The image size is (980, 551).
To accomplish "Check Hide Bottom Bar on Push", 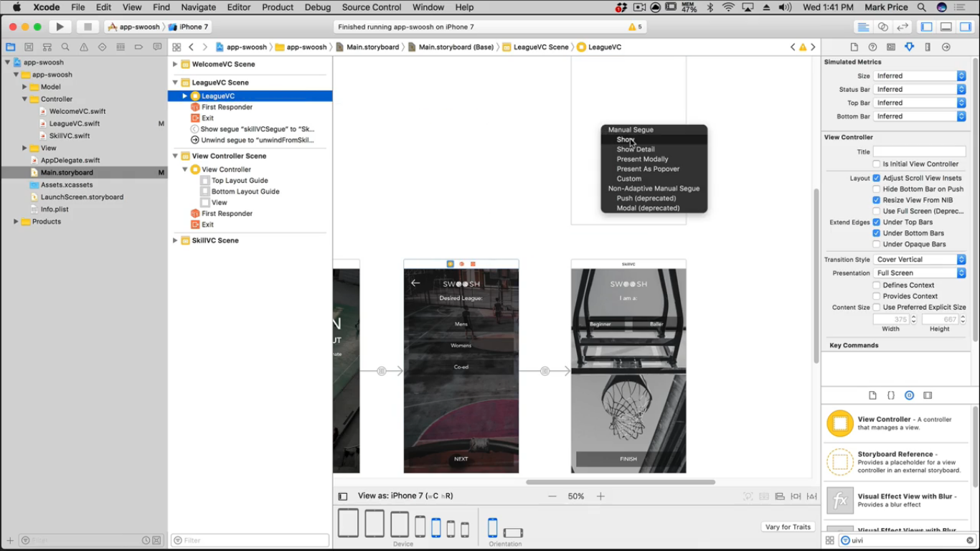I will pyautogui.click(x=876, y=189).
